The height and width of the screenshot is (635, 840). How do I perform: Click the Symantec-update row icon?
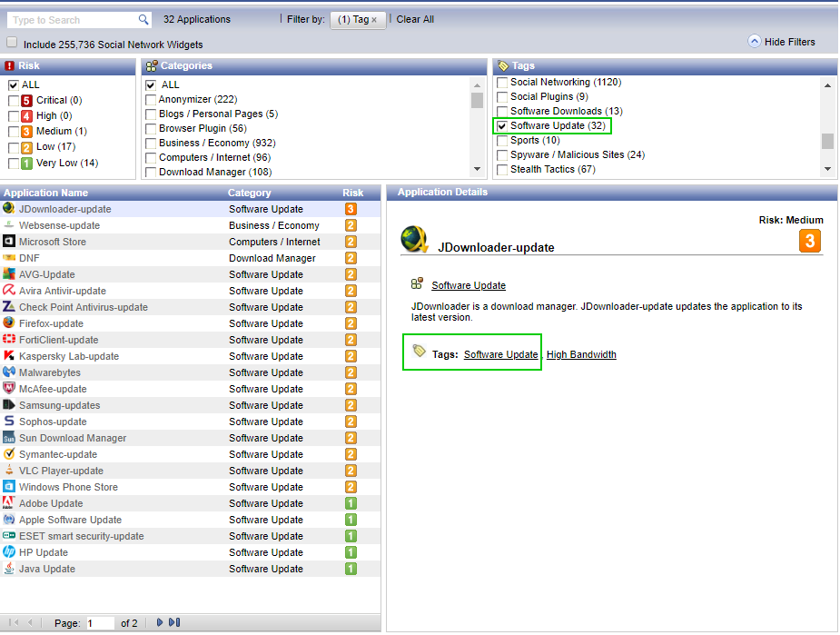(8, 454)
